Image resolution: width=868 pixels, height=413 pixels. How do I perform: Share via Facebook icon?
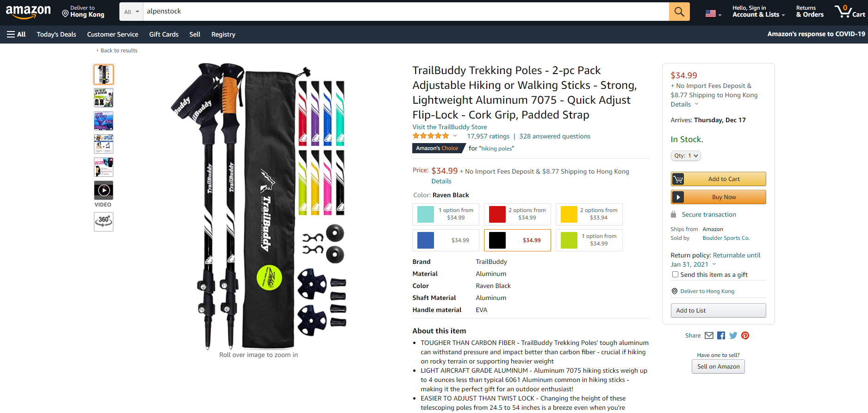(x=721, y=336)
